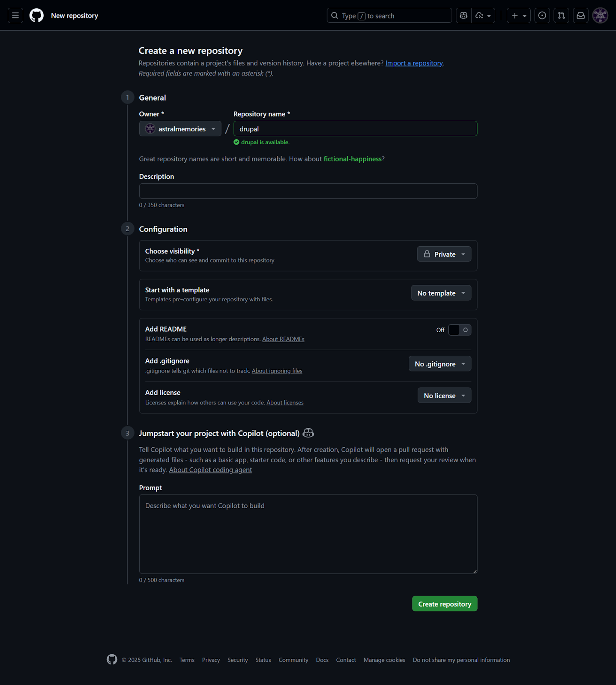616x685 pixels.
Task: Open the plus create-new menu
Action: [x=518, y=16]
